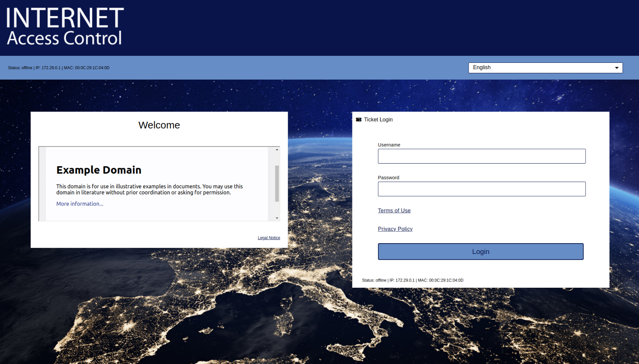This screenshot has width=639, height=364.
Task: Click the Ticket Login ticket icon
Action: tap(358, 120)
